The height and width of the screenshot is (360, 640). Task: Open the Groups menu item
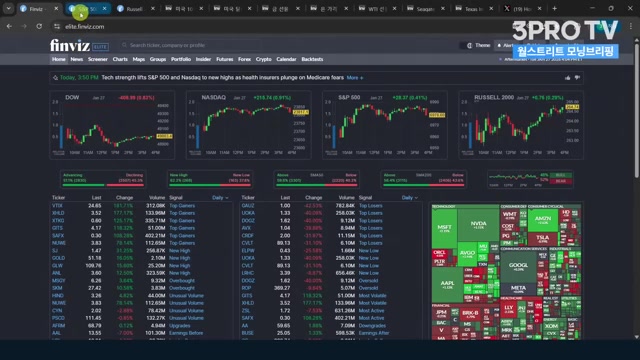pyautogui.click(x=158, y=59)
